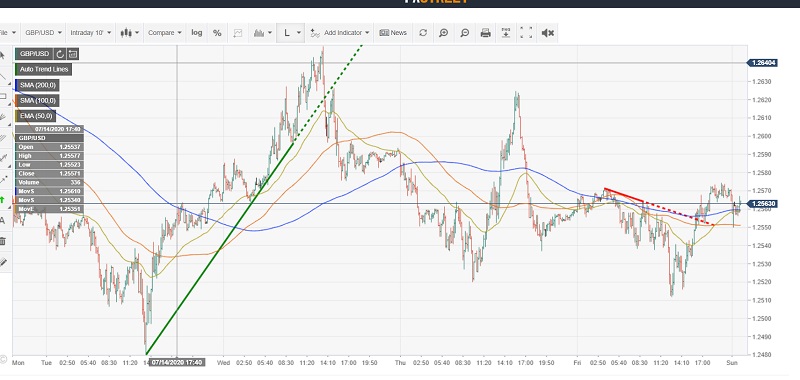Click the Thu label on time axis
800x380 pixels.
(400, 363)
